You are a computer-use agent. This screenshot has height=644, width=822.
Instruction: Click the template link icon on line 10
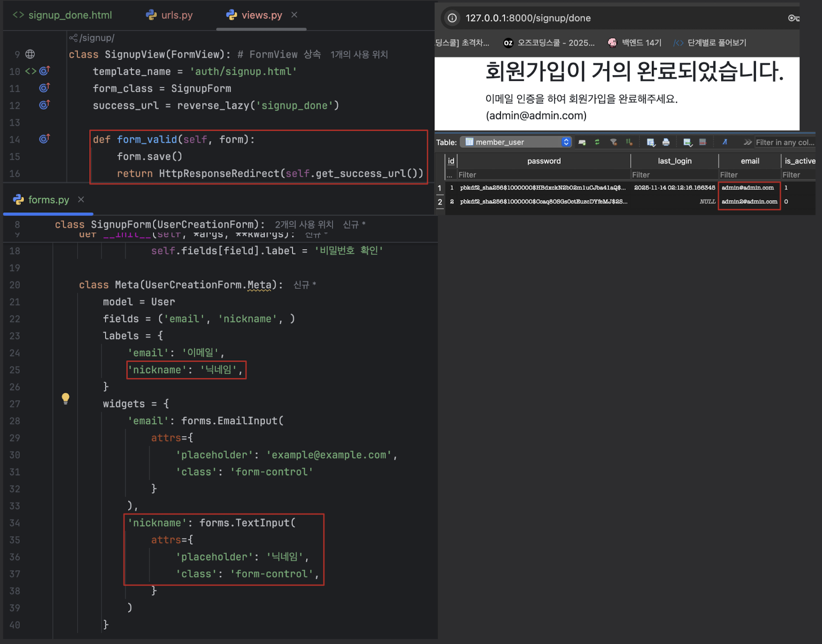(x=30, y=71)
